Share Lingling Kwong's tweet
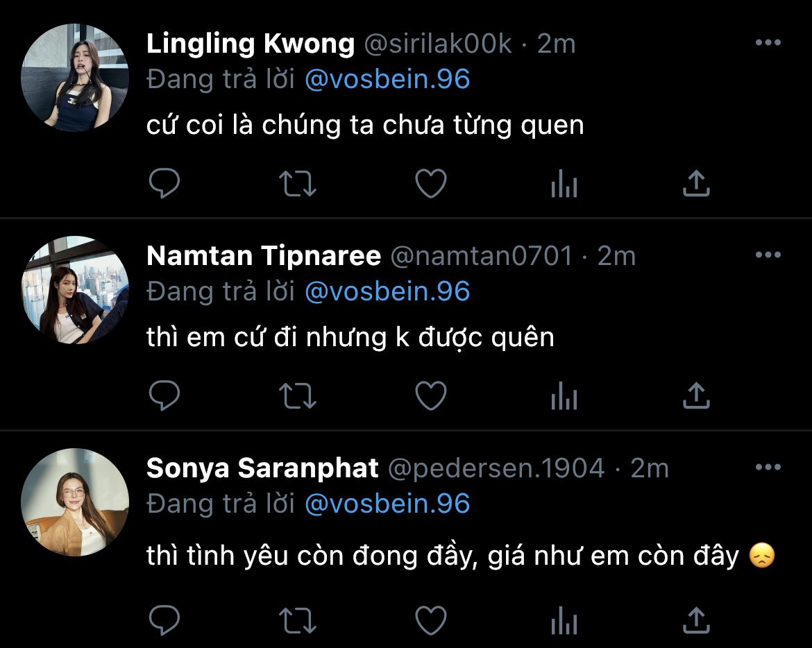This screenshot has height=648, width=812. tap(696, 183)
